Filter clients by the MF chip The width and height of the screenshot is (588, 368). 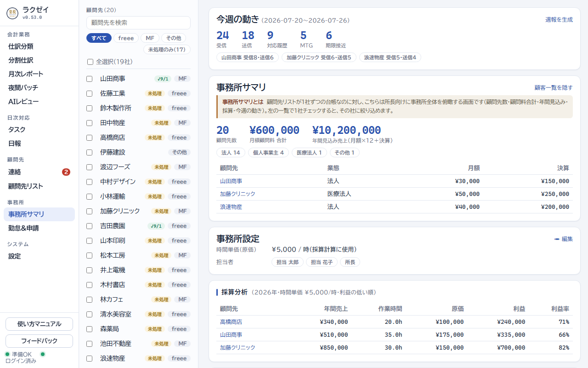tap(150, 38)
